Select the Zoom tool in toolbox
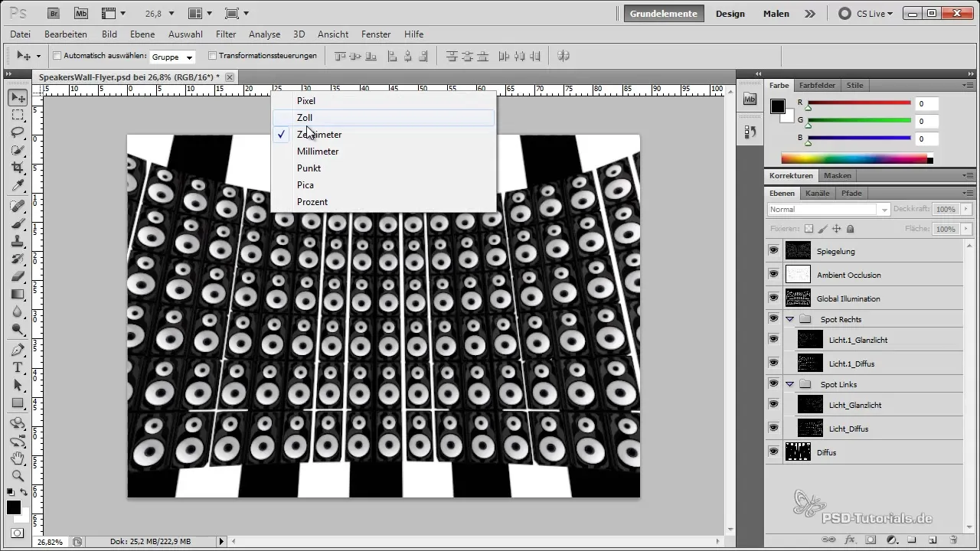 pos(18,475)
